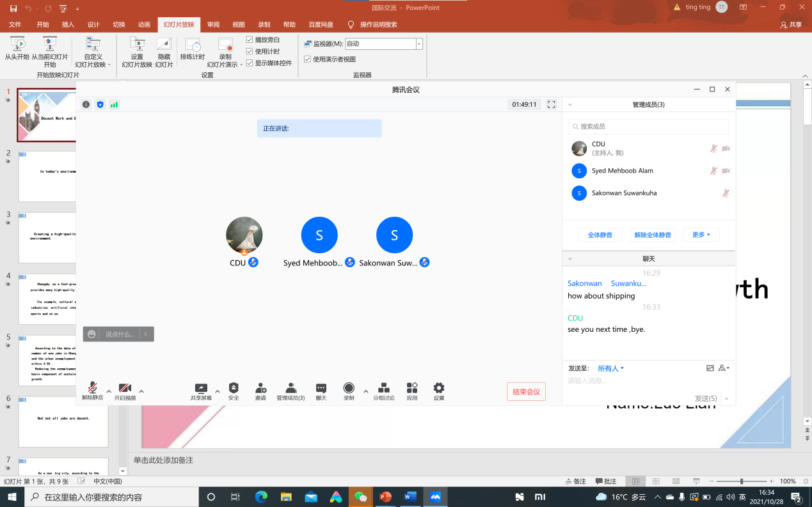Expand recording options arrow beside Record

366,391
